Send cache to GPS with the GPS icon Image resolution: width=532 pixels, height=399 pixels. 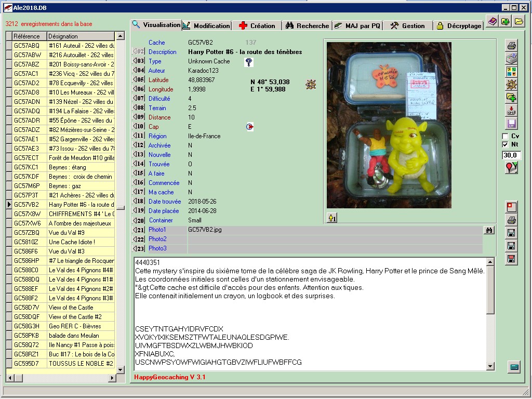click(x=511, y=111)
